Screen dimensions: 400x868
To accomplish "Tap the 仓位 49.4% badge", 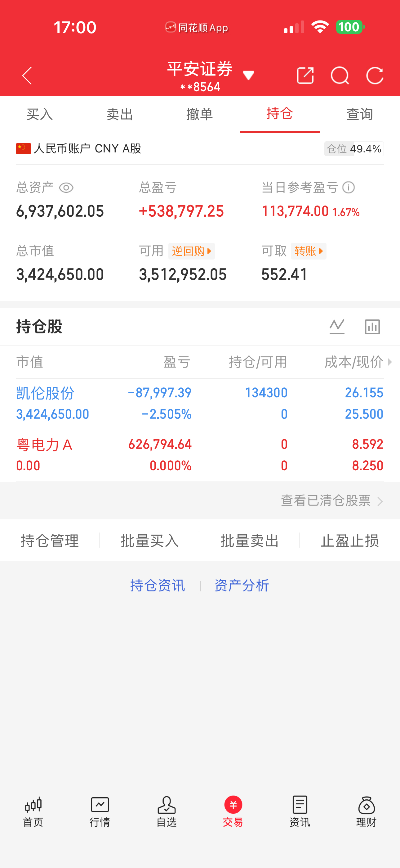I will tap(354, 149).
